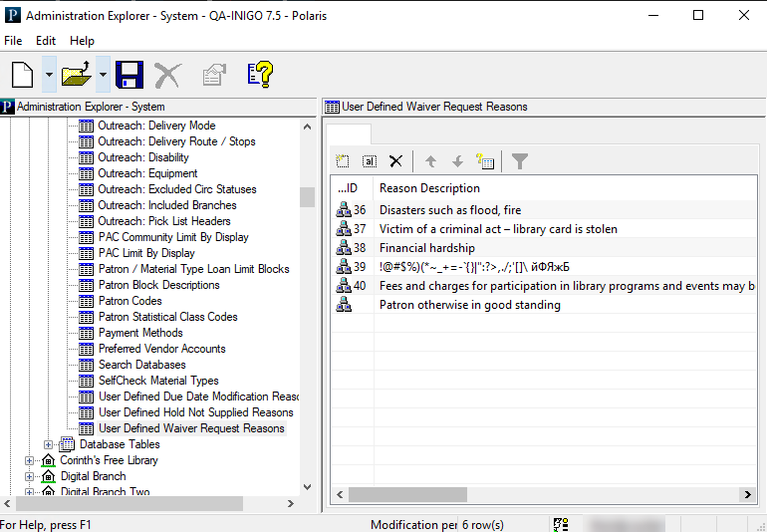Select row 40 Fees and charges for participation
Image resolution: width=767 pixels, height=532 pixels.
click(544, 286)
